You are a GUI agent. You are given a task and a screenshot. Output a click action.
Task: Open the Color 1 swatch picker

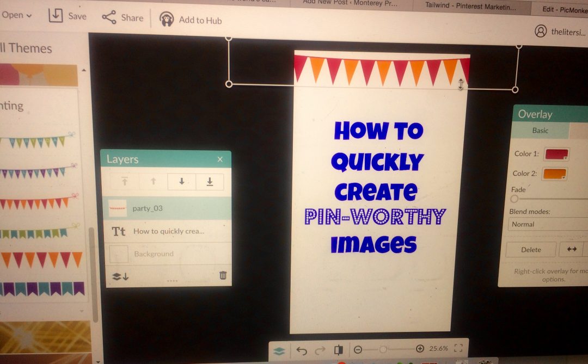pos(556,155)
